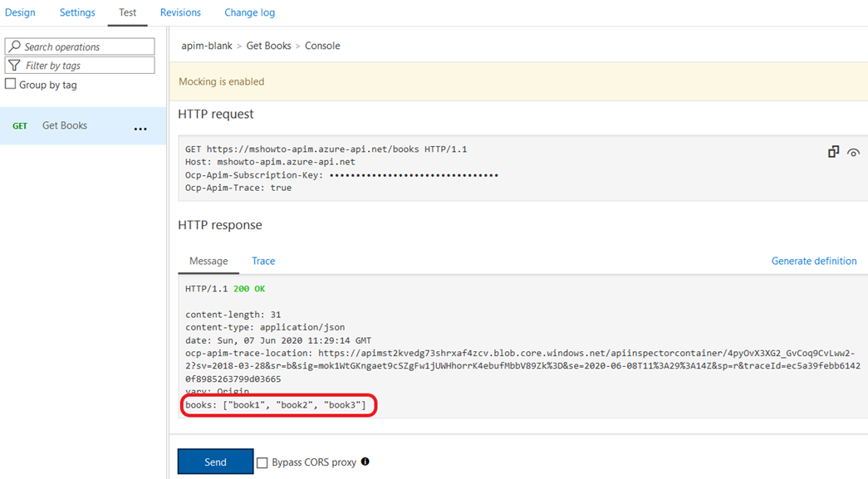The width and height of the screenshot is (868, 479).
Task: View the Trace response tab
Action: tap(263, 261)
